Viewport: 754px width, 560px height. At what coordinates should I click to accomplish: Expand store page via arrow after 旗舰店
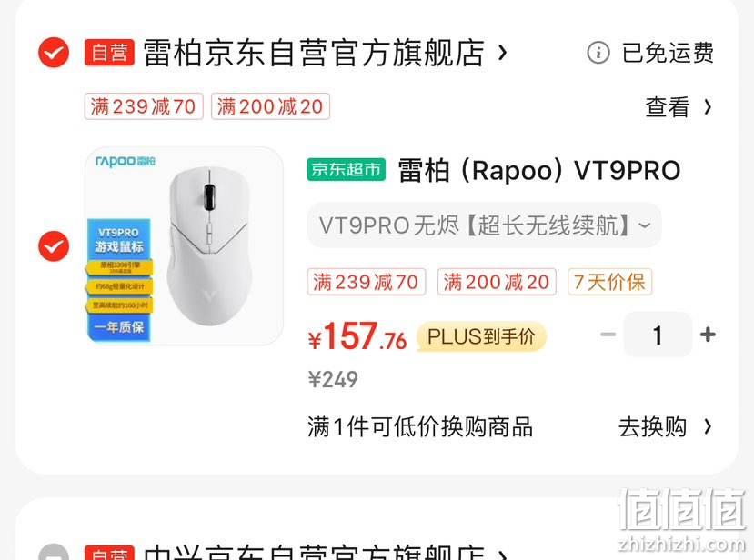(x=502, y=53)
